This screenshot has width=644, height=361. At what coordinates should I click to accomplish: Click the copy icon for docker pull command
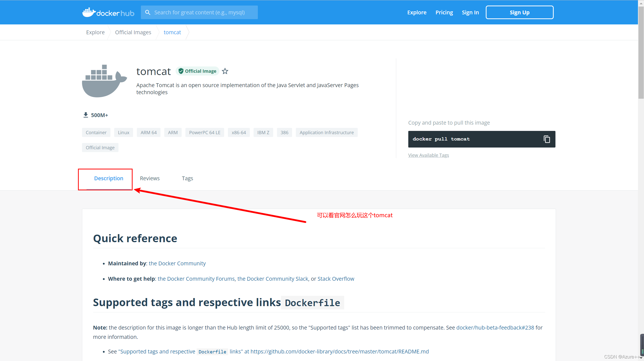[x=547, y=138]
